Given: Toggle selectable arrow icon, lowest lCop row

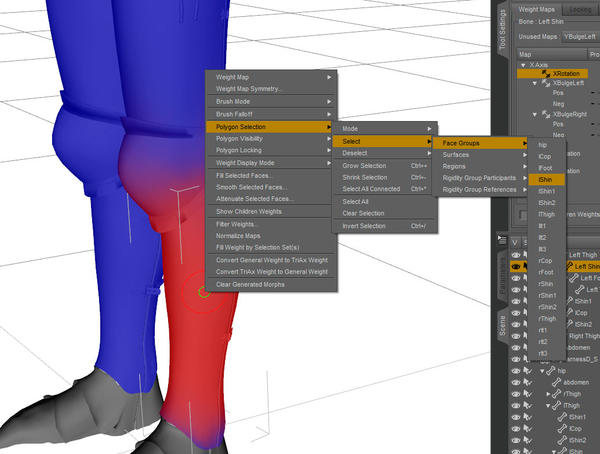Looking at the screenshot, I should (x=528, y=429).
